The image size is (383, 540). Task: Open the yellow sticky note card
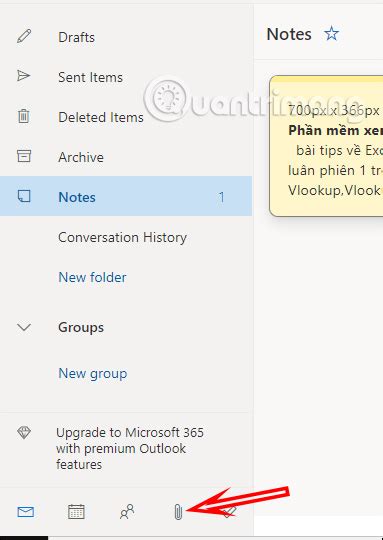326,146
